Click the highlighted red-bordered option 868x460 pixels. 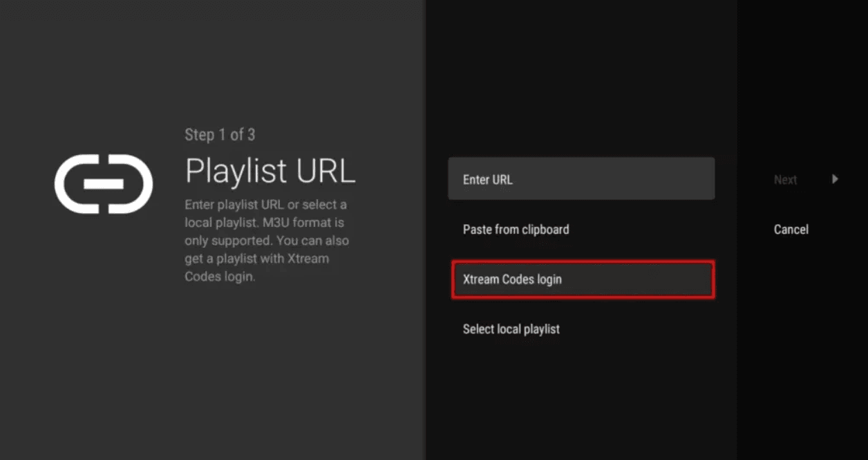581,279
